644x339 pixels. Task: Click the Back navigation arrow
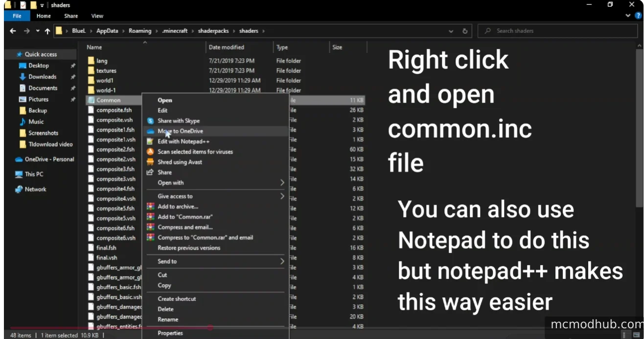pyautogui.click(x=13, y=31)
